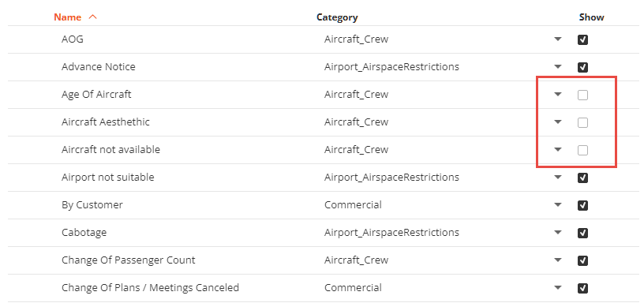Open the Cabotage category dropdown arrow
The image size is (644, 303).
pyautogui.click(x=557, y=233)
